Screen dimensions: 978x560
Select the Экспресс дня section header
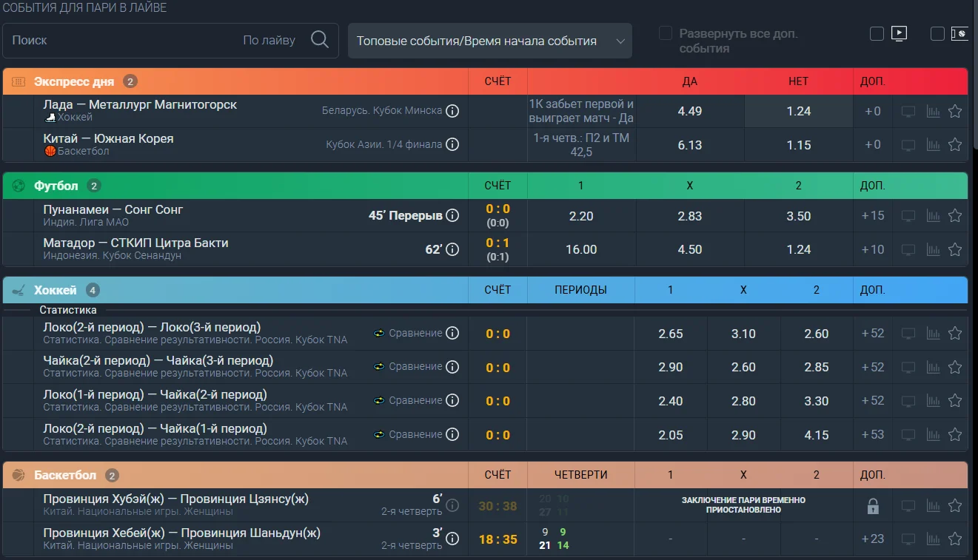pos(485,81)
